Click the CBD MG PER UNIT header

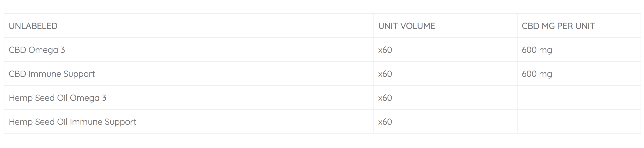click(x=558, y=26)
